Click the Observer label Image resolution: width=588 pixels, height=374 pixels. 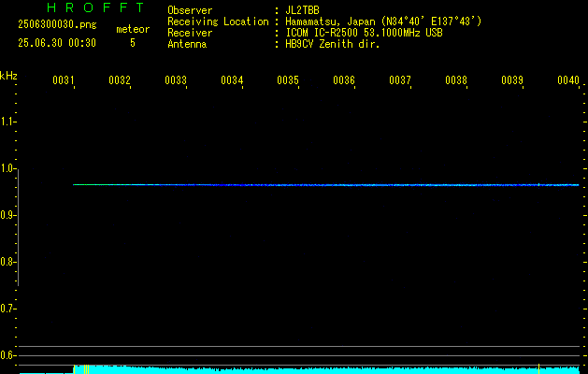click(x=190, y=10)
